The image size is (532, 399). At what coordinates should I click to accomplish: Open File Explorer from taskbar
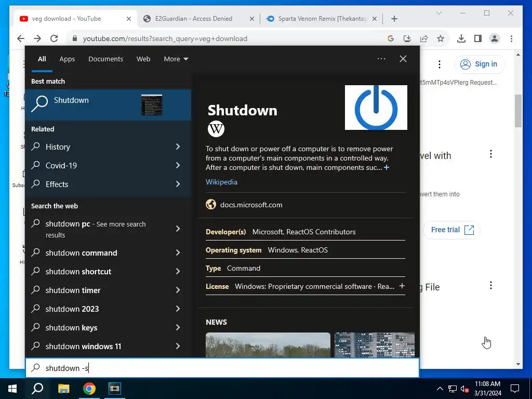click(x=63, y=389)
